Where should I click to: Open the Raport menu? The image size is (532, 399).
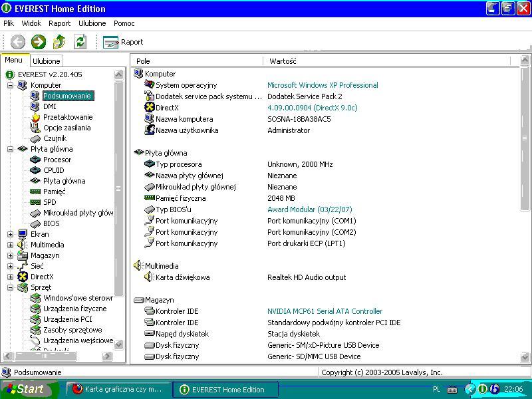tap(59, 23)
